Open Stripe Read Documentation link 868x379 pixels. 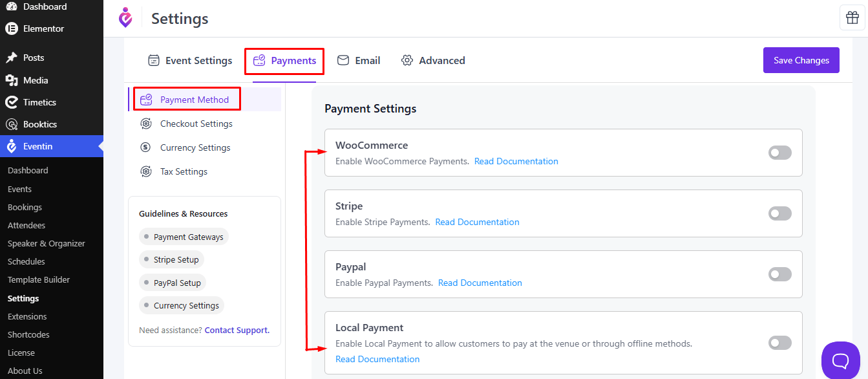pos(478,222)
